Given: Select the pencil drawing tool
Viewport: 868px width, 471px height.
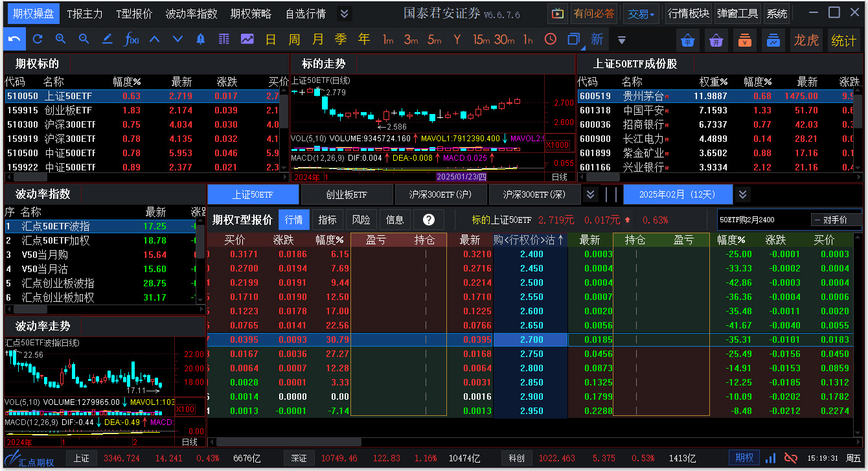Looking at the screenshot, I should tap(108, 40).
